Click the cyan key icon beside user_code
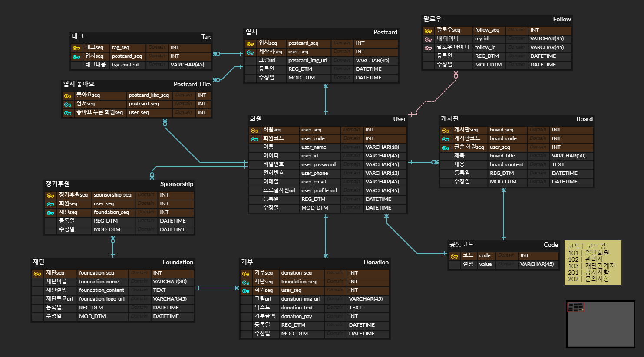The height and width of the screenshot is (357, 644). coord(254,139)
